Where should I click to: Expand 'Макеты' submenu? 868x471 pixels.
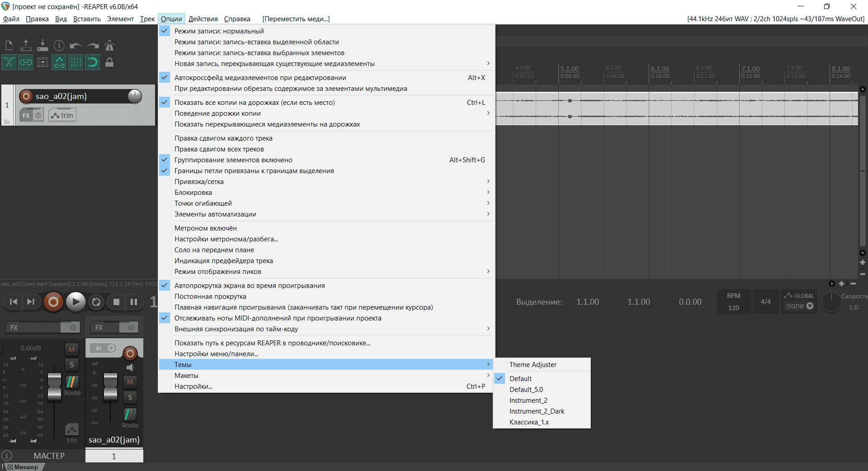click(x=326, y=376)
